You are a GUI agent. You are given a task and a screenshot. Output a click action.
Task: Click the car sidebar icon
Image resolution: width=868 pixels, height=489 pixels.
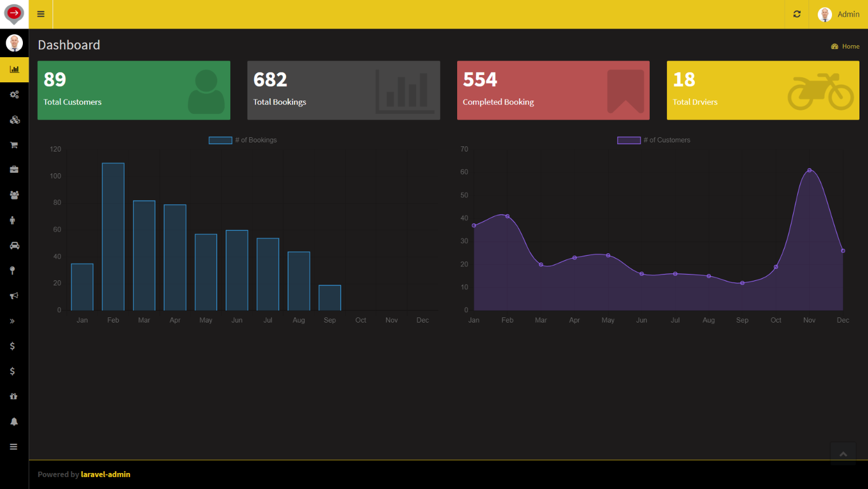[14, 245]
